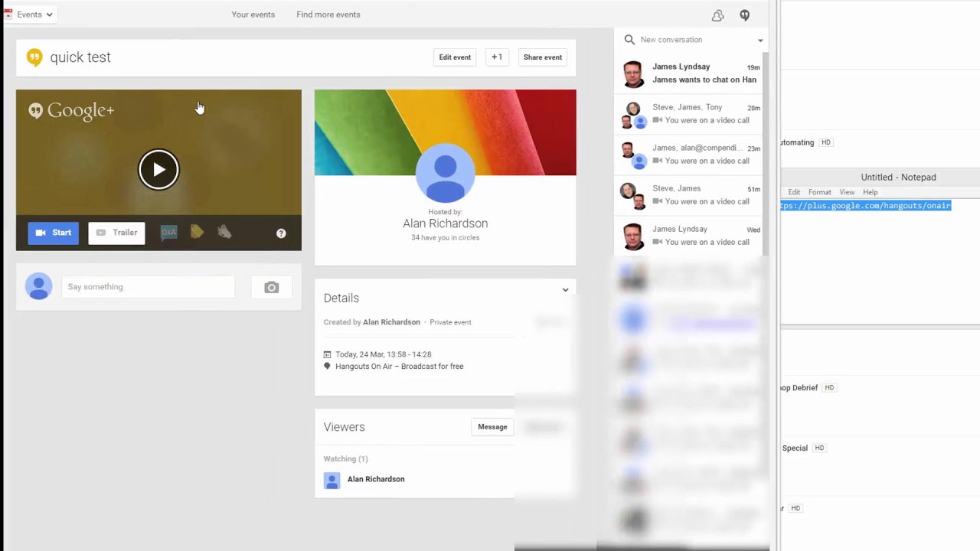Open the Events dropdown at top left
Viewport: 980px width, 551px height.
click(29, 15)
